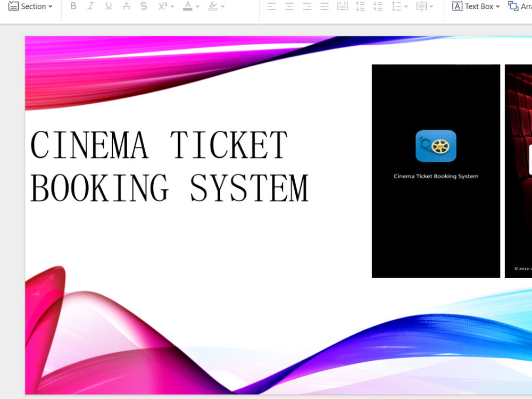The image size is (532, 399).
Task: Apply strikethrough with the crossed A icon
Action: (126, 6)
